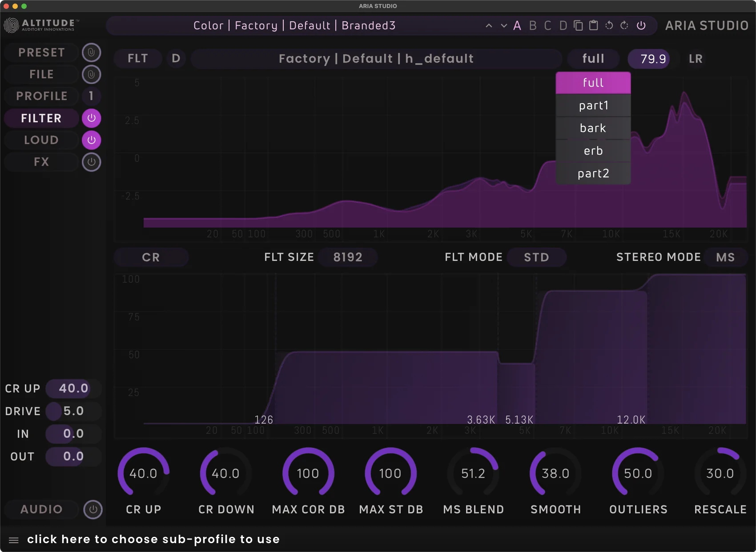Click the FLT button
The width and height of the screenshot is (756, 552).
tap(138, 58)
